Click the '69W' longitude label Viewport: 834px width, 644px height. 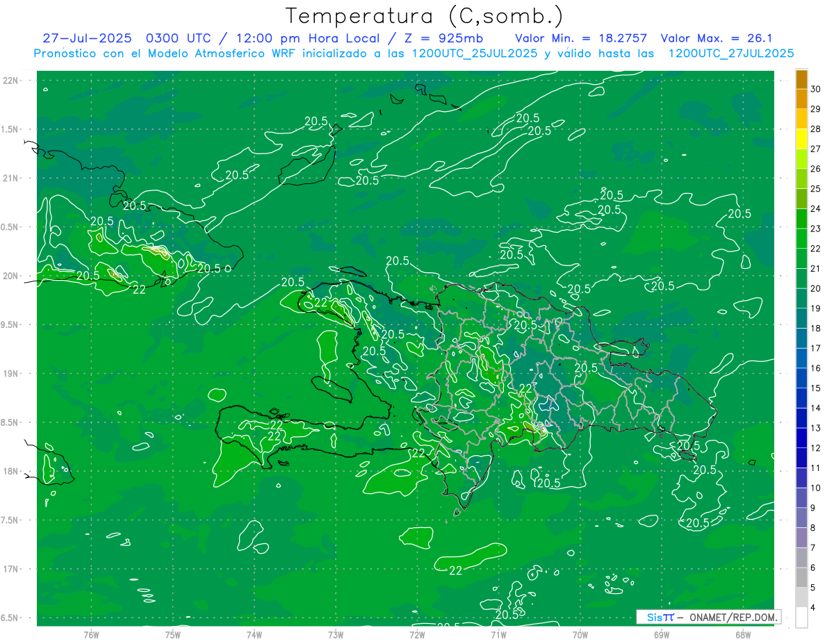662,634
